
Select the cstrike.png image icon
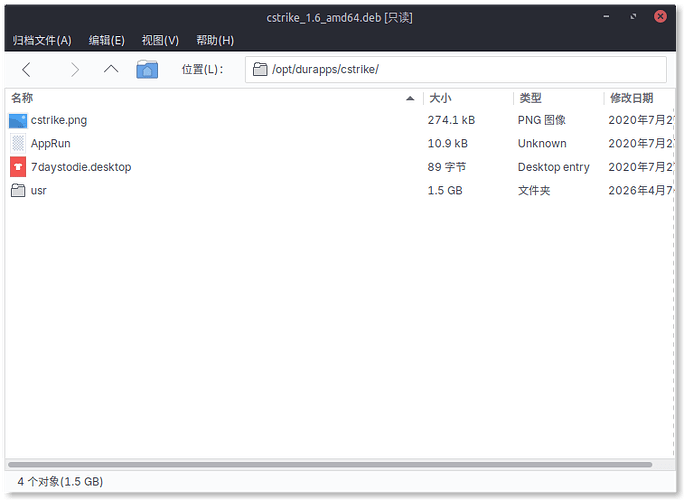point(18,120)
